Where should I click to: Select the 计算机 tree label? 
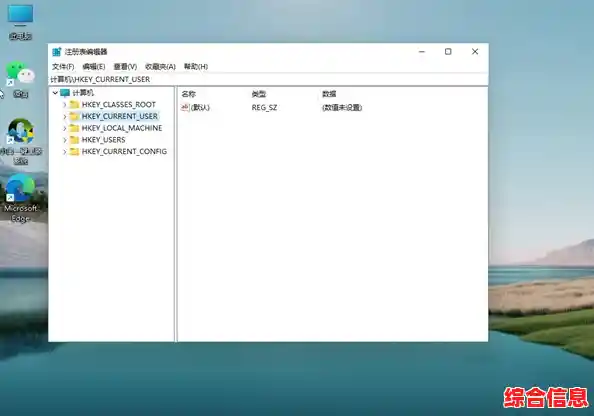(x=83, y=93)
